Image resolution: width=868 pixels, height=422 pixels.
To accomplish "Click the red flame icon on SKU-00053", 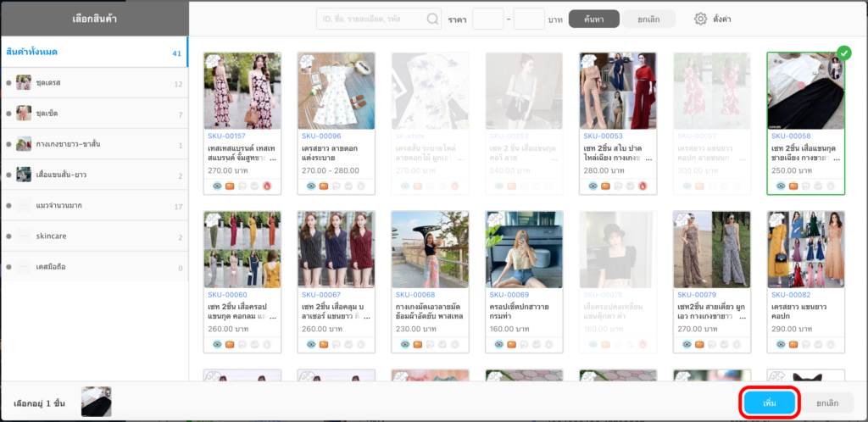I will [x=643, y=186].
